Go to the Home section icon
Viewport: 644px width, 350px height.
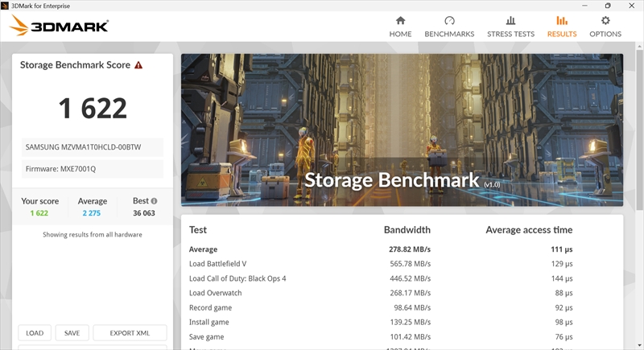tap(400, 21)
